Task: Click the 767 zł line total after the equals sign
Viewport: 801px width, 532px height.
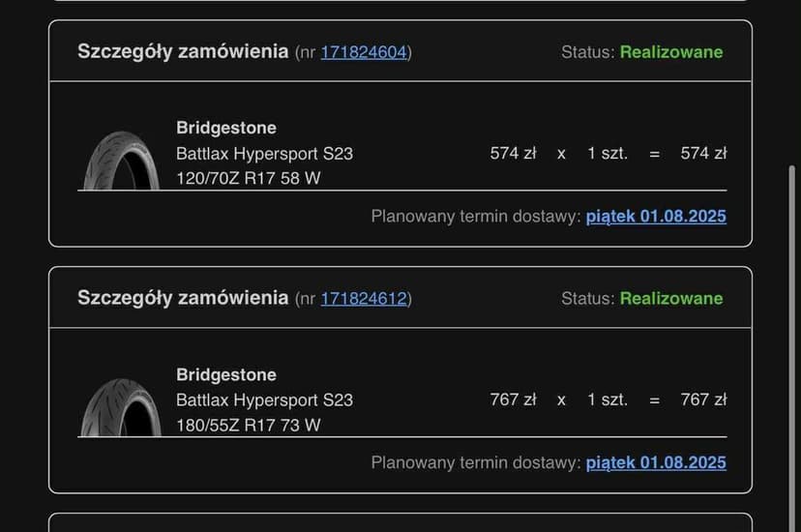Action: click(703, 399)
